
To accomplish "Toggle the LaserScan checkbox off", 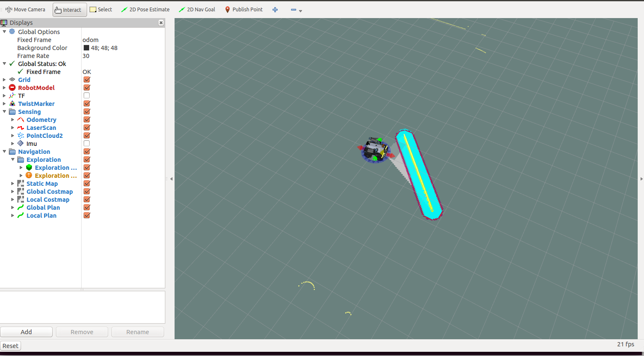I will coord(87,127).
